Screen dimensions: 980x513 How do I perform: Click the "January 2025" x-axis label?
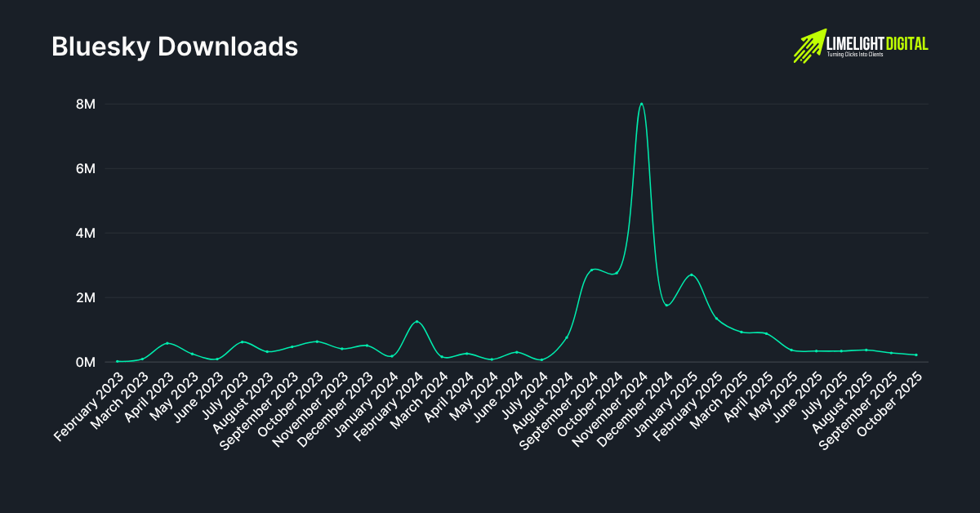point(667,402)
